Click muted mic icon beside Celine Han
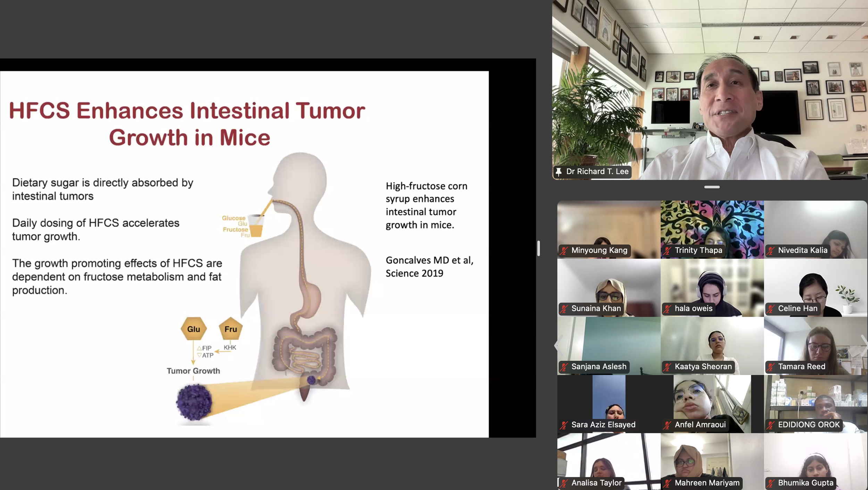868x490 pixels. coord(770,309)
